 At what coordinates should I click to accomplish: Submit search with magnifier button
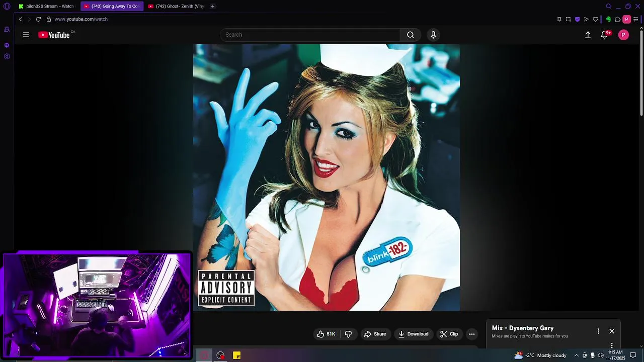pos(411,35)
